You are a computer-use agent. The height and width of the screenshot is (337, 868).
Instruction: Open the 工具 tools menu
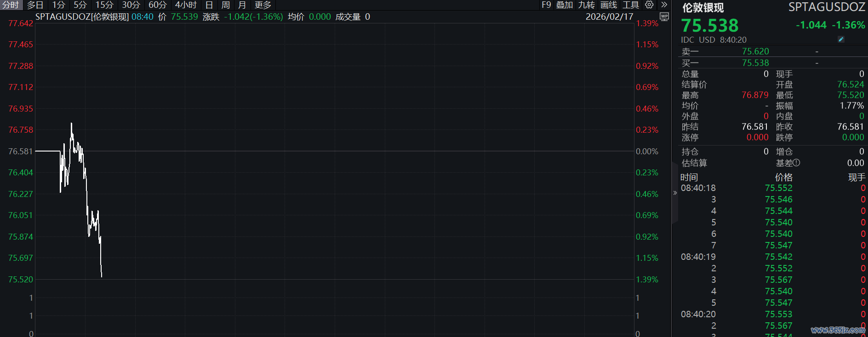pyautogui.click(x=630, y=5)
